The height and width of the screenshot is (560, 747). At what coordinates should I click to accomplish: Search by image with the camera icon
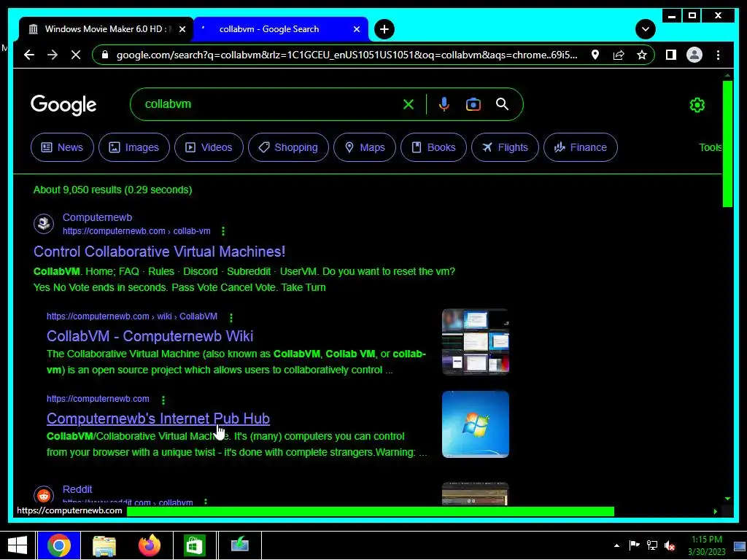(473, 104)
